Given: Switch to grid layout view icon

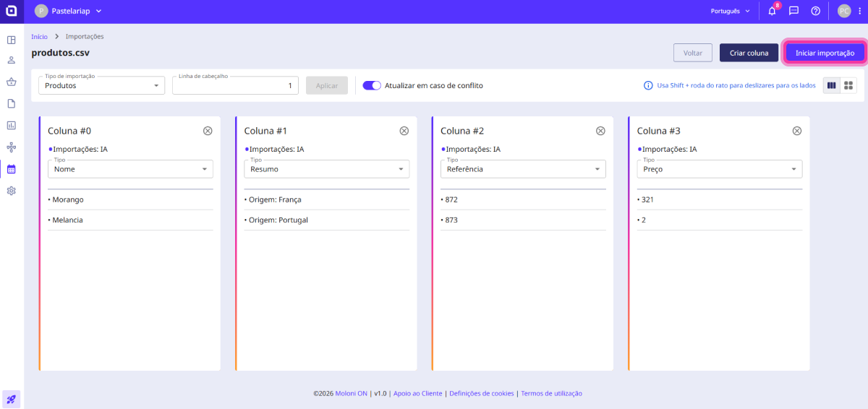Looking at the screenshot, I should click(848, 85).
